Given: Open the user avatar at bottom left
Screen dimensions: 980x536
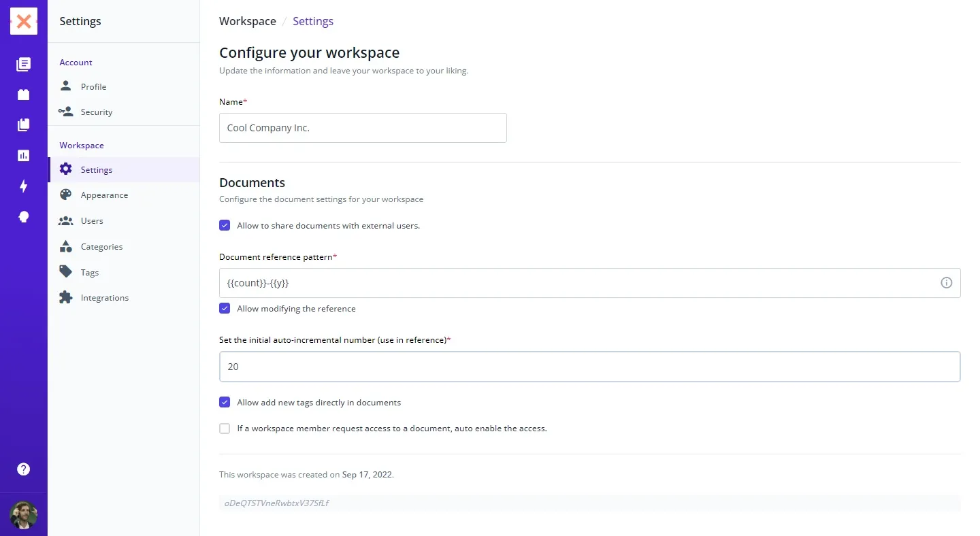Looking at the screenshot, I should [x=24, y=515].
